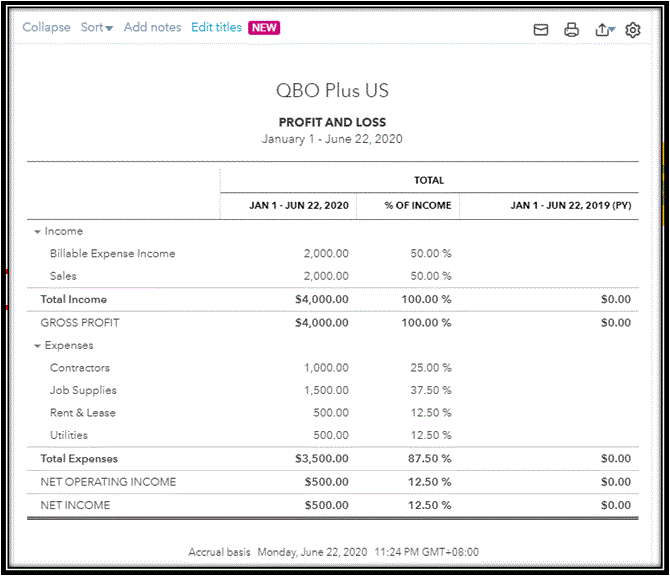Click Job Supplies 37.50 % value
The width and height of the screenshot is (670, 576).
431,391
